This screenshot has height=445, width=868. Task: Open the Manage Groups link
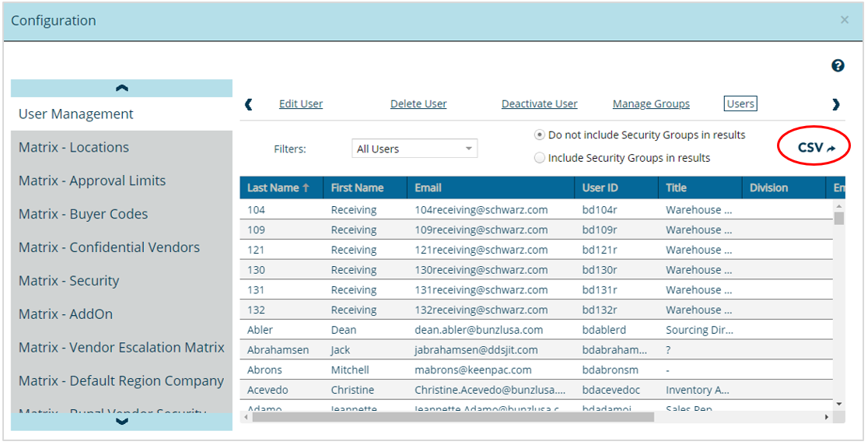coord(651,104)
